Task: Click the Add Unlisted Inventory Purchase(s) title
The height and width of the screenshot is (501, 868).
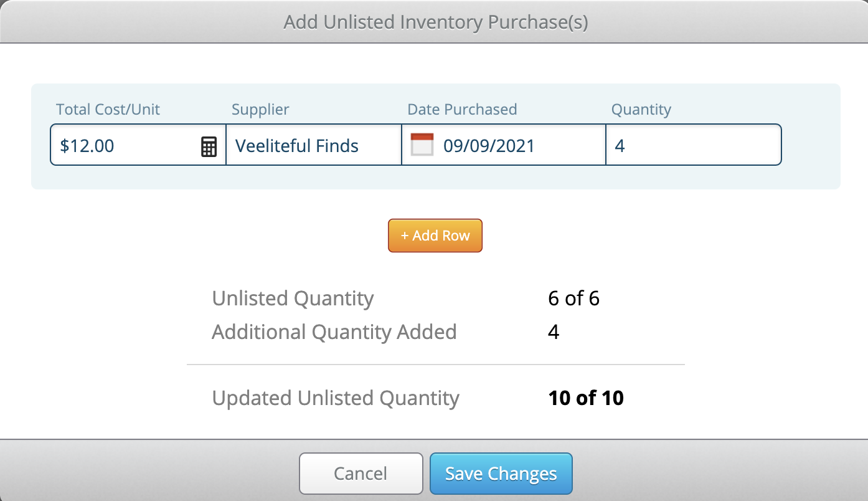Action: pos(436,22)
